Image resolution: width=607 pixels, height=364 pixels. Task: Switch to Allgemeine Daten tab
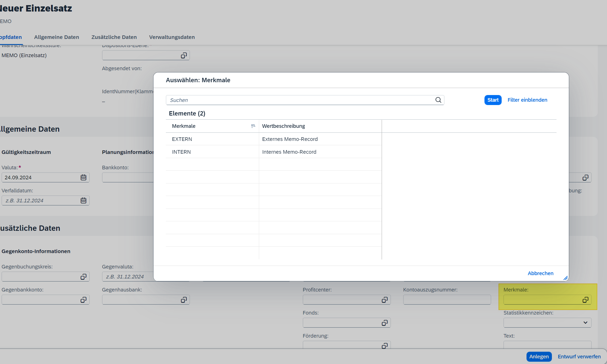[56, 37]
